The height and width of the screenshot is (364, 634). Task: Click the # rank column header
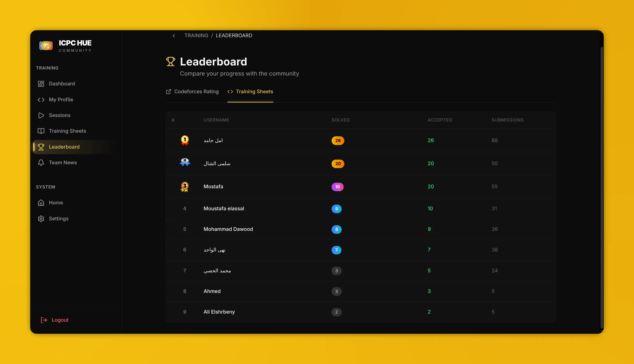coord(173,120)
